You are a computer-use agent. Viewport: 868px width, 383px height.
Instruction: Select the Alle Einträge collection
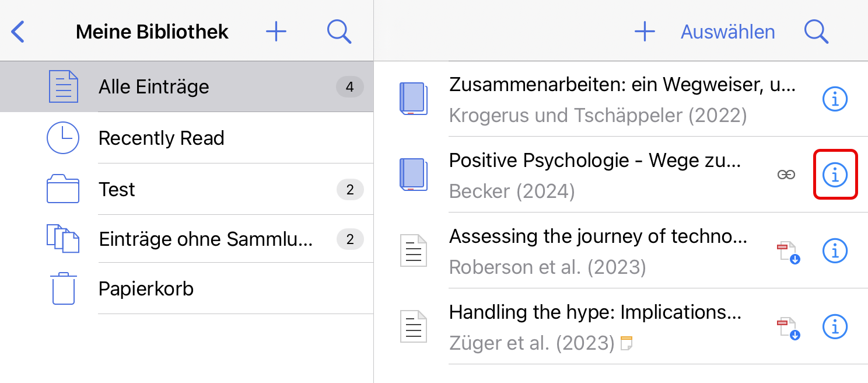[187, 87]
